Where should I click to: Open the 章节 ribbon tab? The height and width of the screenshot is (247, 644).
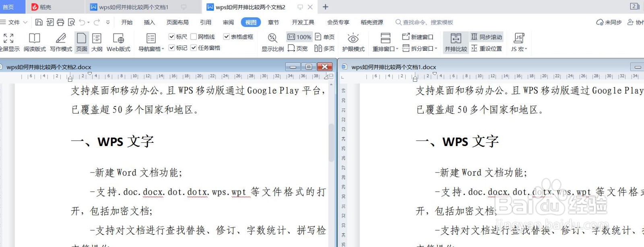coord(273,22)
